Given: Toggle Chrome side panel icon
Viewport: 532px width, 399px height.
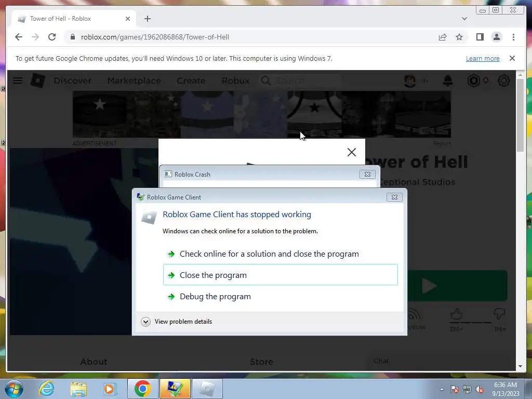Looking at the screenshot, I should (x=480, y=37).
